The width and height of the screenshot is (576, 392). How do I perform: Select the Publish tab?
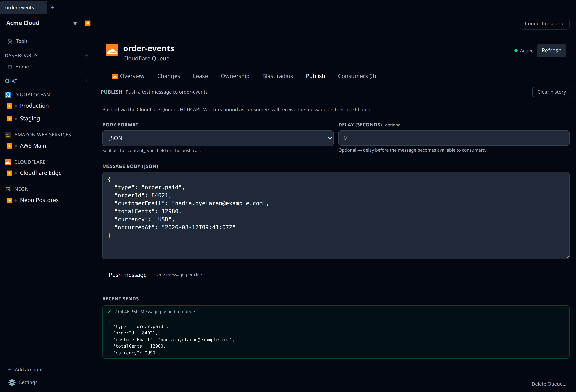pos(315,76)
